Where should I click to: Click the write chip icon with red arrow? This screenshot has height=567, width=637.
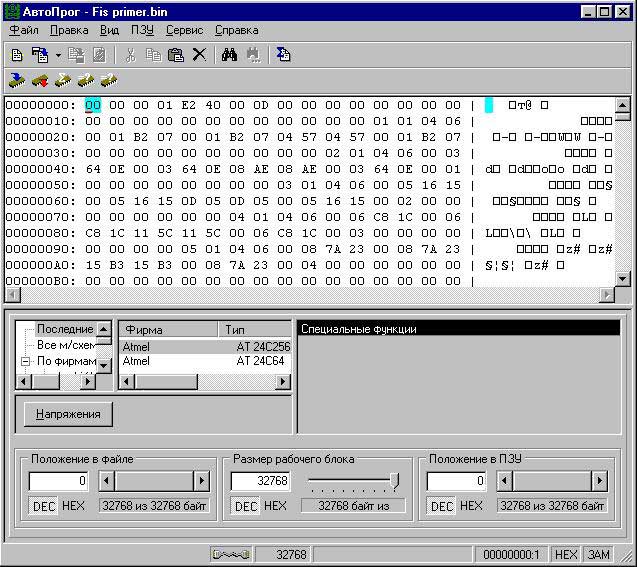[x=40, y=79]
